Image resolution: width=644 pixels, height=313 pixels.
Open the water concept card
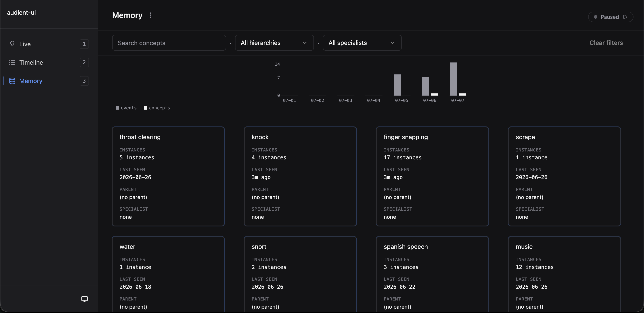[x=168, y=274]
